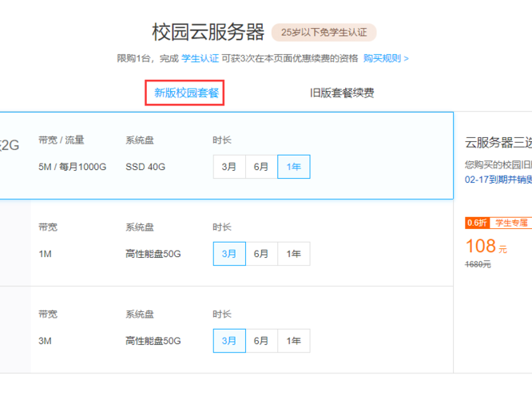Click 高性能盘50G in the 3M plan row
532x399 pixels.
(153, 341)
